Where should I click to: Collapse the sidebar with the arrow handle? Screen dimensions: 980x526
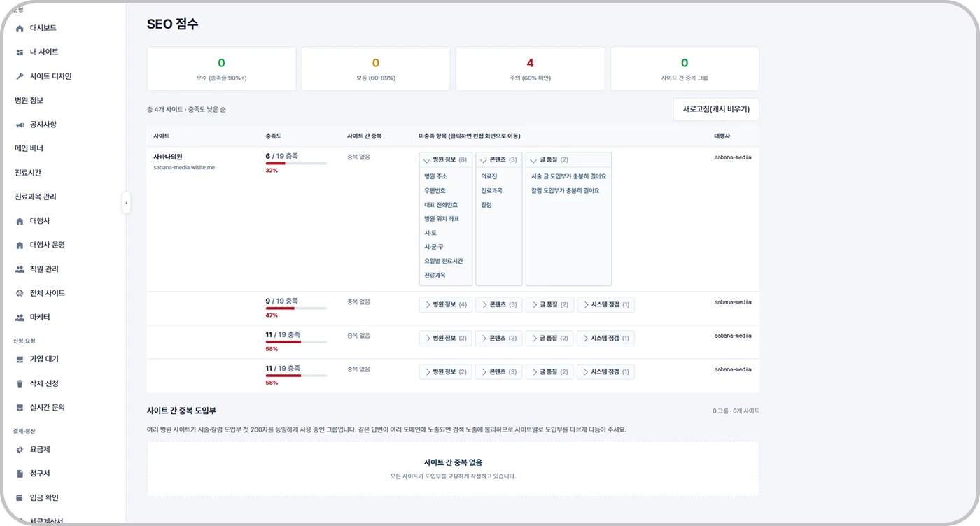(127, 203)
